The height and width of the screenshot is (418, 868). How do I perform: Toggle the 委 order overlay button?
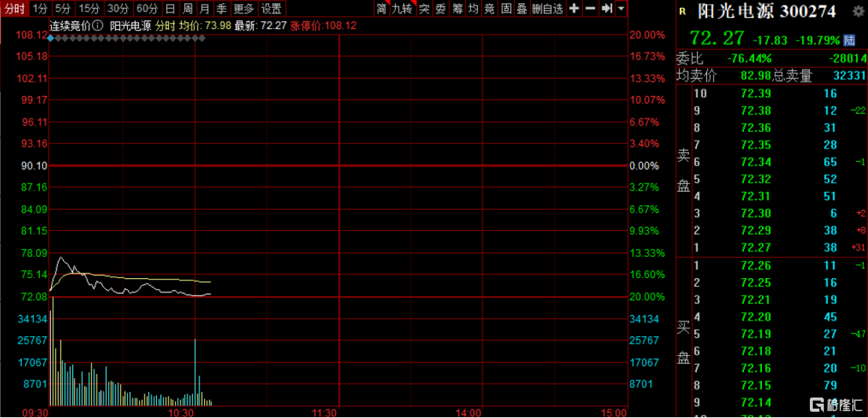[440, 9]
